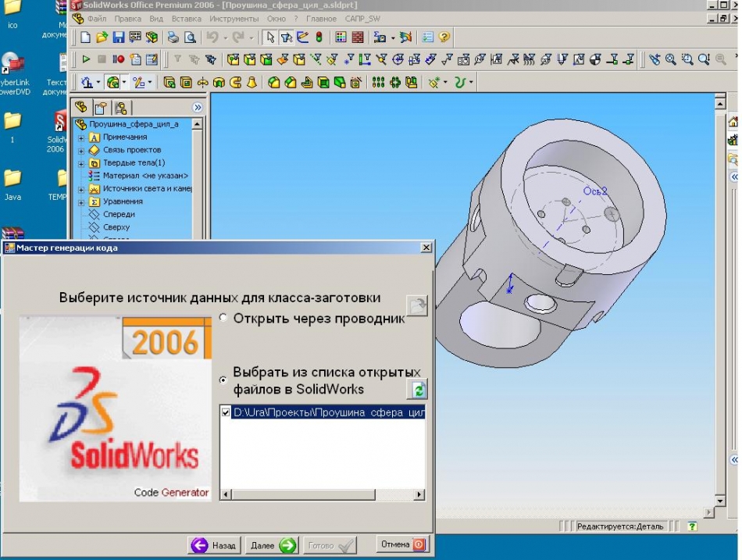Choose radio option Открыть через проводник
The height and width of the screenshot is (560, 742).
click(x=223, y=318)
